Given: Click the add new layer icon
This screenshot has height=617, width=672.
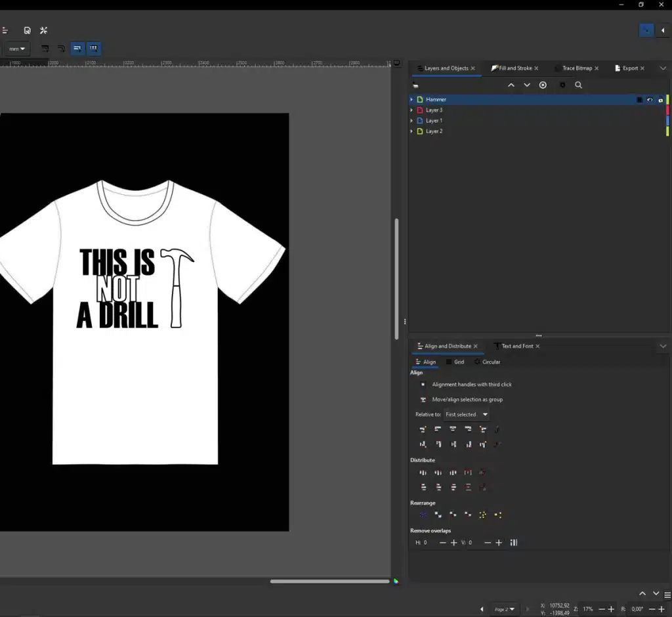Looking at the screenshot, I should point(415,85).
